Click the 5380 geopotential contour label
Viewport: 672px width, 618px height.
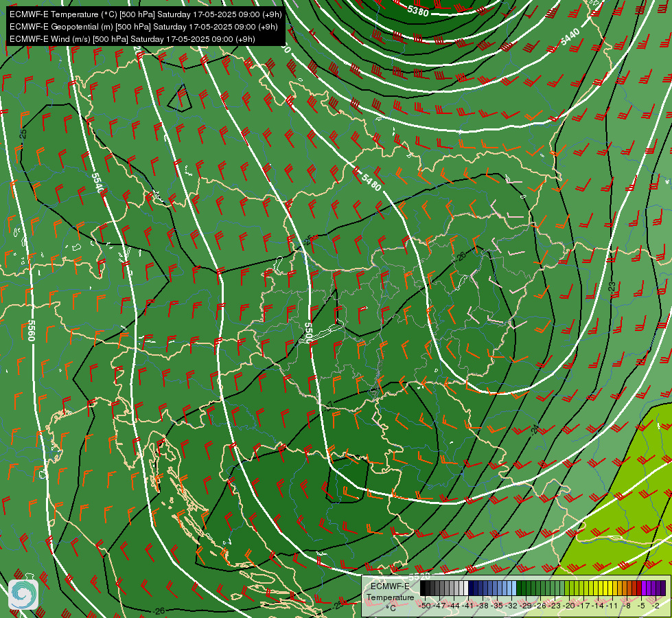pos(418,11)
